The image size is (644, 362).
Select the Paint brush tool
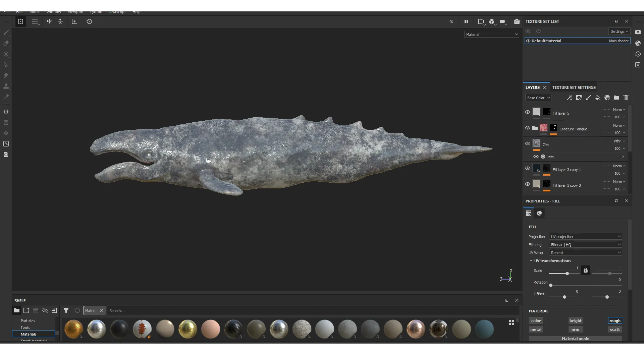[6, 33]
